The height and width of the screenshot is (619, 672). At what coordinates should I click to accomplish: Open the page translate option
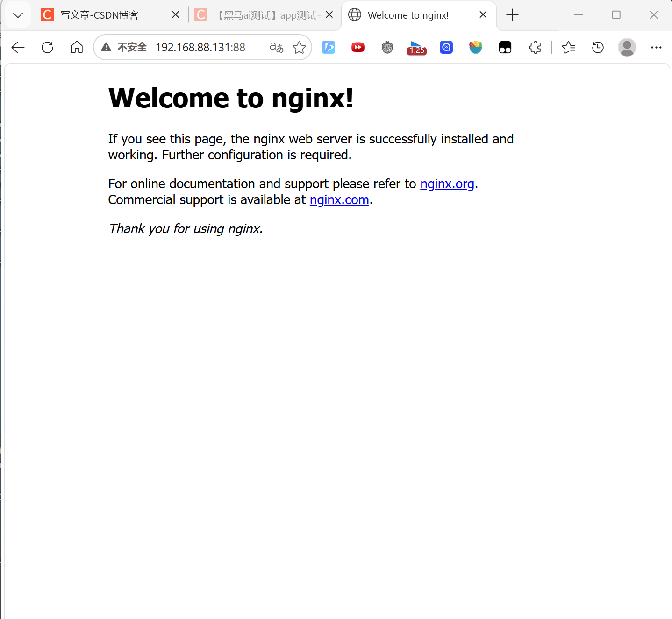[277, 47]
